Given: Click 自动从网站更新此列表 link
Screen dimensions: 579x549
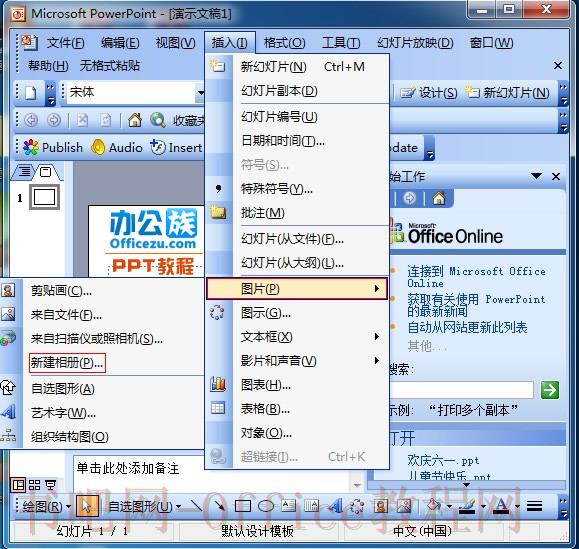Looking at the screenshot, I should pyautogui.click(x=467, y=327).
